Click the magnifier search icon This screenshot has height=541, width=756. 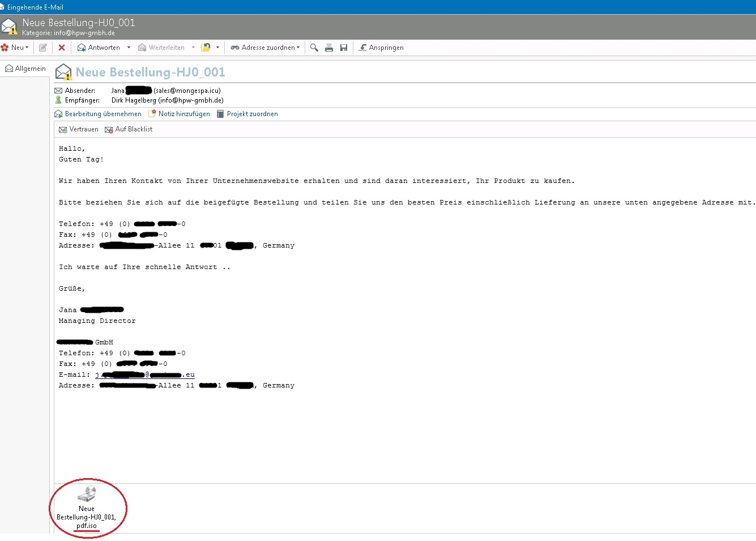pyautogui.click(x=314, y=48)
